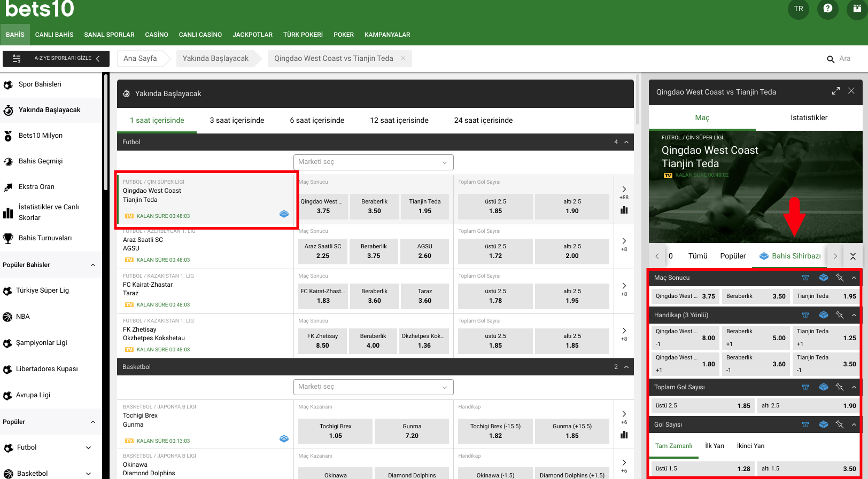Image resolution: width=868 pixels, height=479 pixels.
Task: Collapse the Basketbol section
Action: tap(626, 367)
